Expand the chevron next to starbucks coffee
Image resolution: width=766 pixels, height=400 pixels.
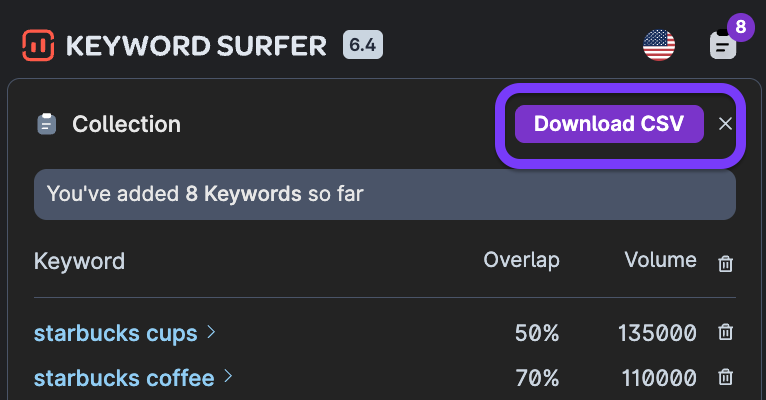pyautogui.click(x=229, y=377)
